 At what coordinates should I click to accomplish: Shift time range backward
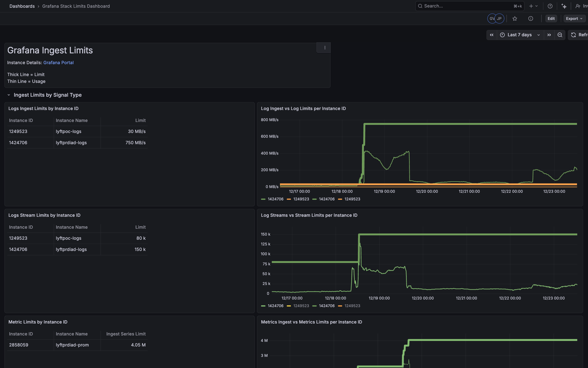(x=491, y=35)
